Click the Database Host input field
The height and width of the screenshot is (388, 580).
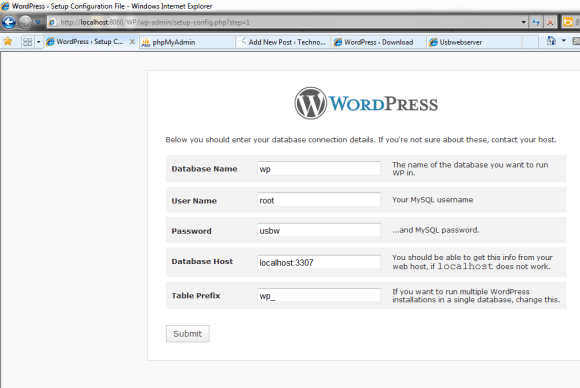pos(319,262)
